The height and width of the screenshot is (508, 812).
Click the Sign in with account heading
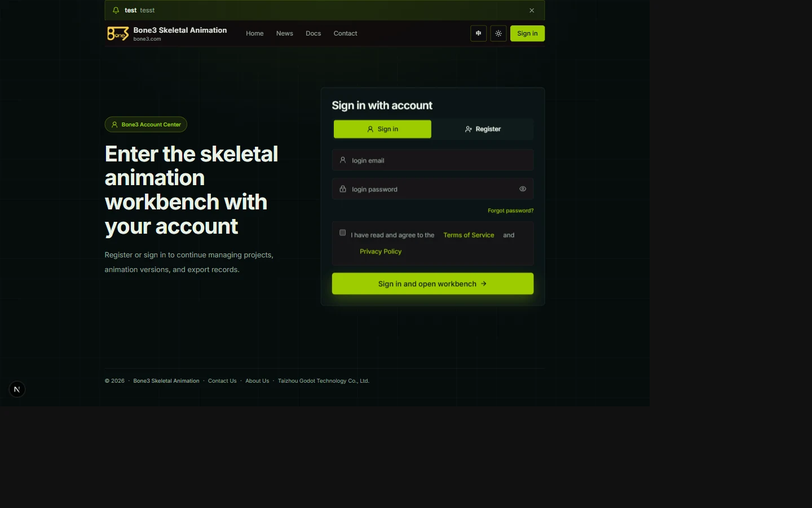[382, 106]
